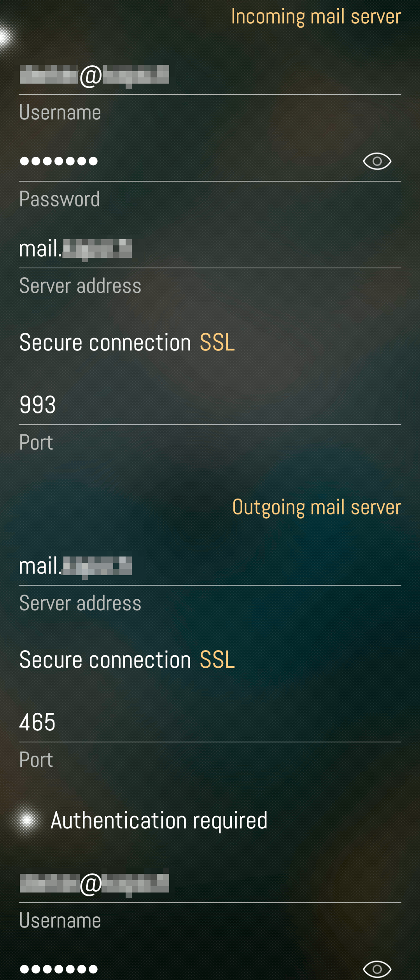Tap the Port label below 993
The width and height of the screenshot is (420, 980).
point(36,443)
